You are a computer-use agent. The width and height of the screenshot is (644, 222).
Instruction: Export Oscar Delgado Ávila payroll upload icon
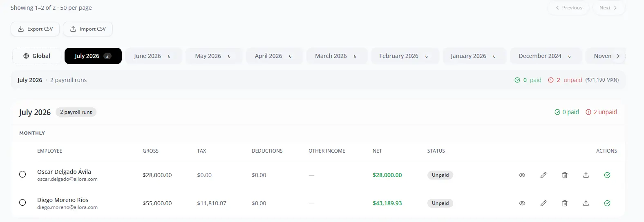[x=586, y=175]
